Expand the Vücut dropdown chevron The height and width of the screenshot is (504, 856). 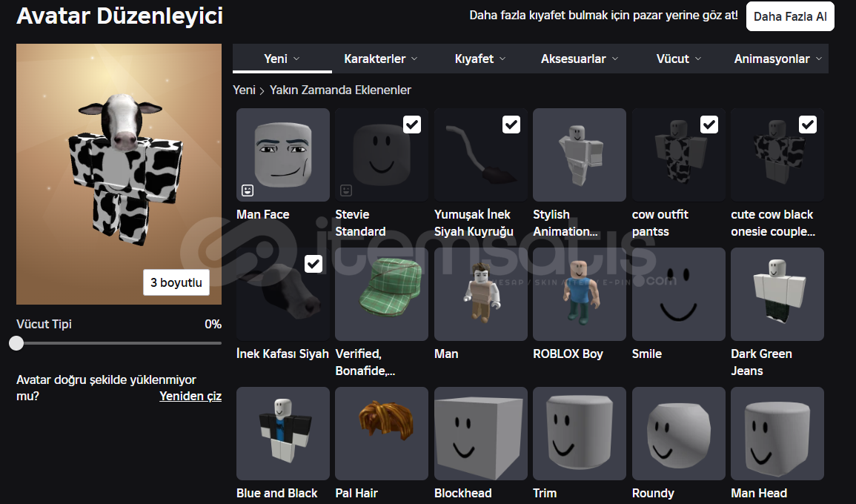698,59
